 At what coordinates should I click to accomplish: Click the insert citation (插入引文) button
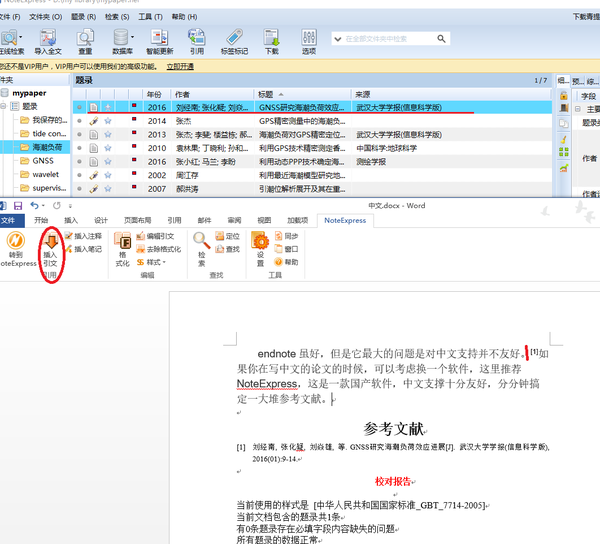click(51, 249)
